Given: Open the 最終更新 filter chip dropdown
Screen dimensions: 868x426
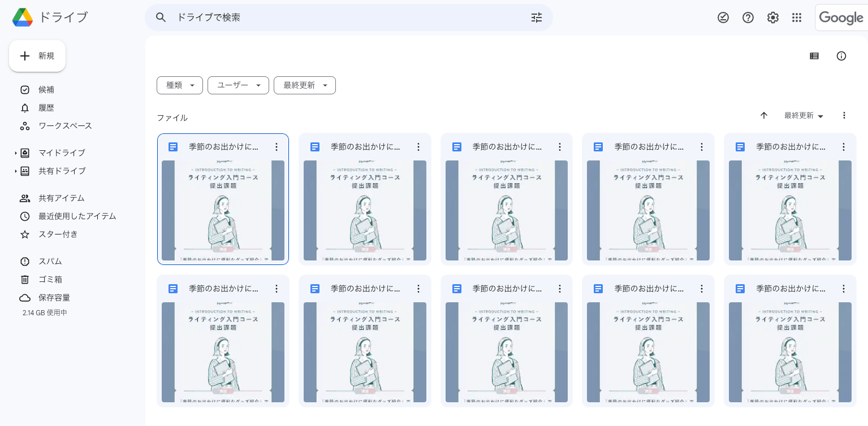Looking at the screenshot, I should [305, 85].
